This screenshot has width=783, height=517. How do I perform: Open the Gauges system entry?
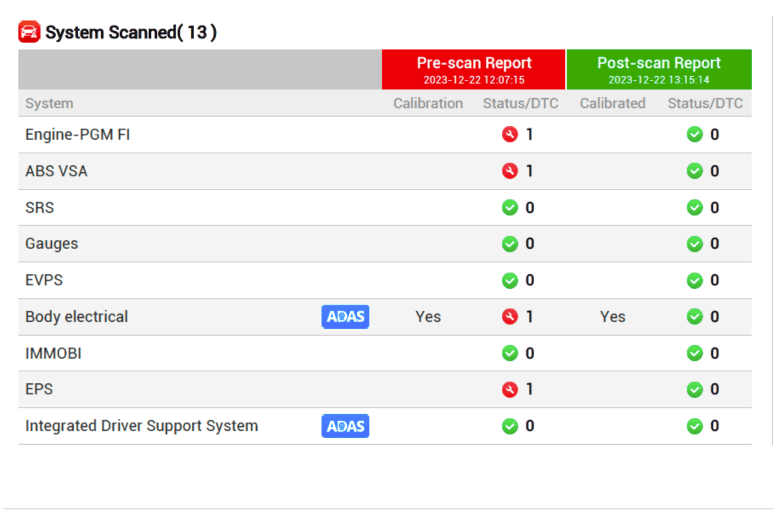tap(51, 244)
